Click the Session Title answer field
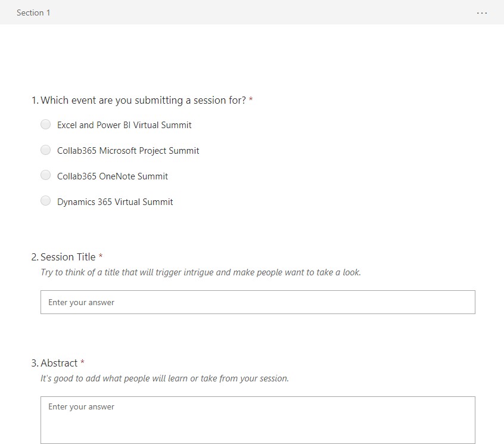Screen dimensions: 504x444 tap(258, 302)
